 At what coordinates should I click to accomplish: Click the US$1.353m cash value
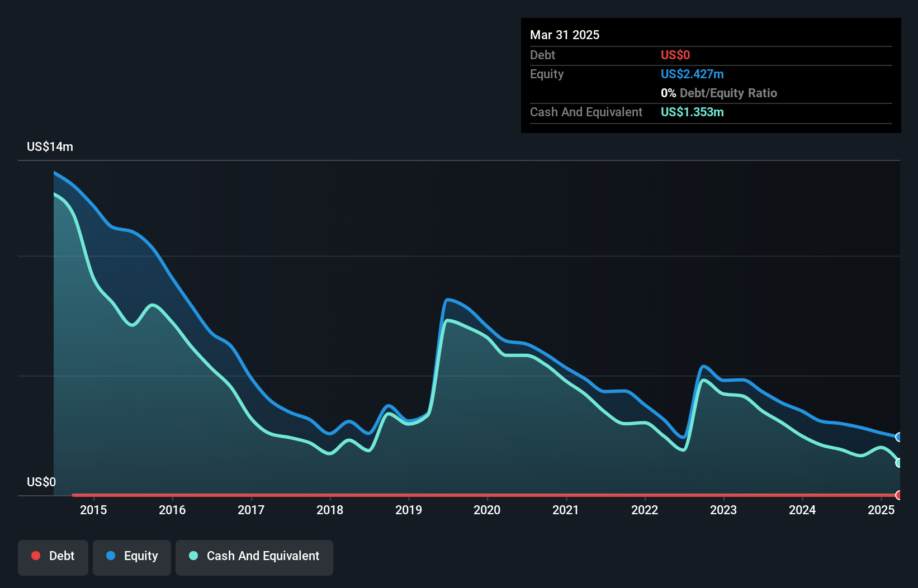pyautogui.click(x=692, y=112)
